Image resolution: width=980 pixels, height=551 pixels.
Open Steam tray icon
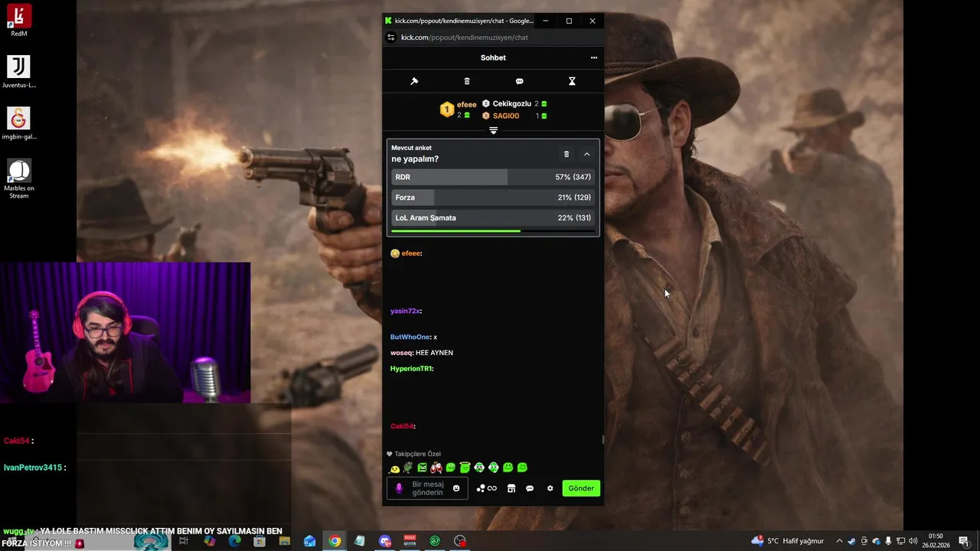(x=851, y=541)
